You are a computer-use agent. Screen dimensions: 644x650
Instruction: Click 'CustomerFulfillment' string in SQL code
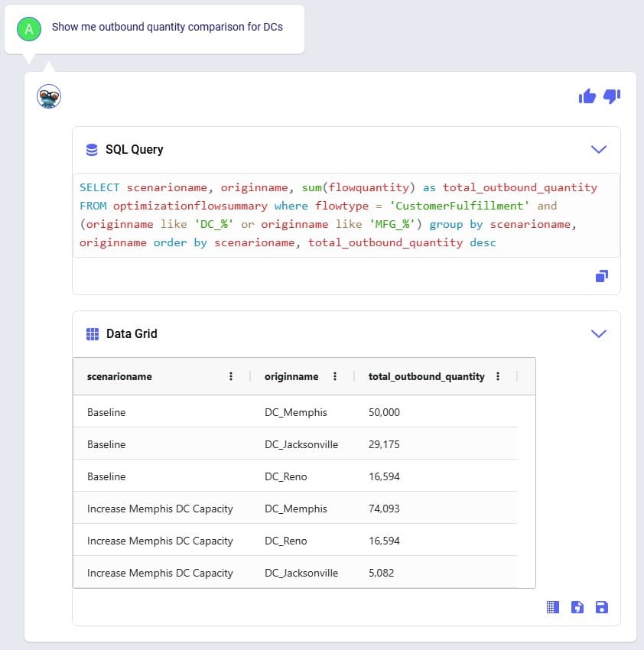coord(460,206)
